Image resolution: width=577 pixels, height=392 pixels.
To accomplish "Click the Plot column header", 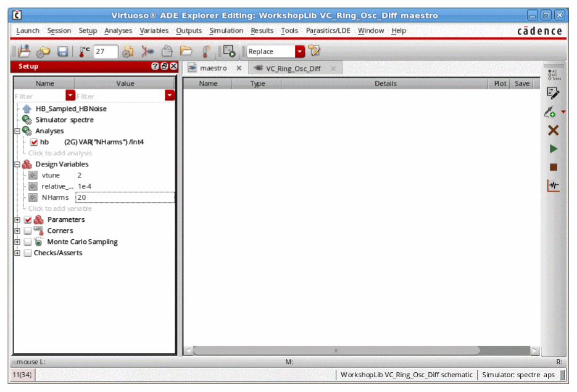I will click(500, 84).
